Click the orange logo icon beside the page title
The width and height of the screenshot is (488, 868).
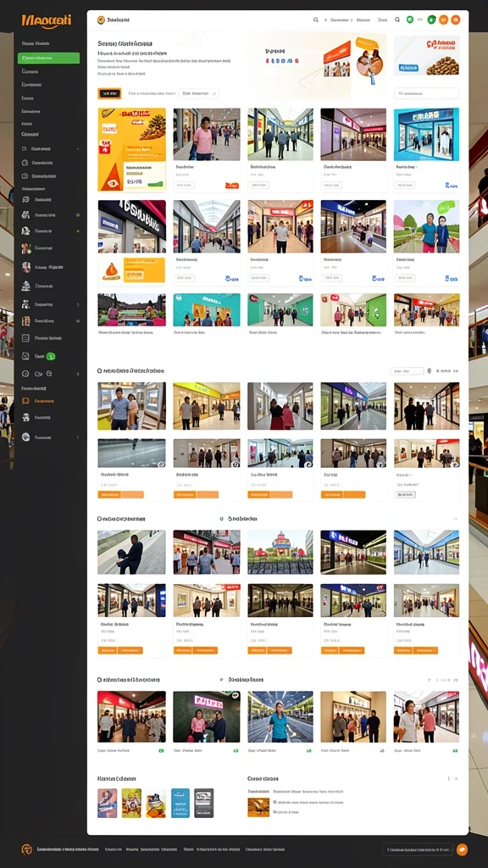[101, 20]
